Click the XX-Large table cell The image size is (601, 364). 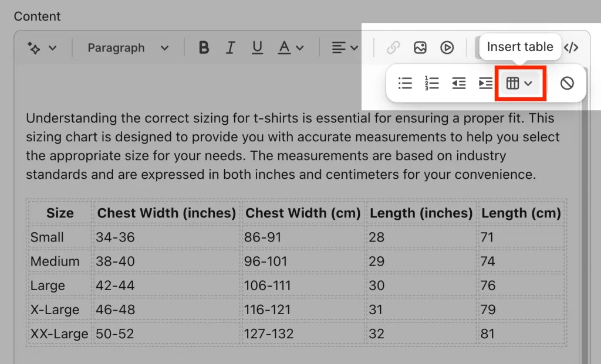pyautogui.click(x=59, y=334)
